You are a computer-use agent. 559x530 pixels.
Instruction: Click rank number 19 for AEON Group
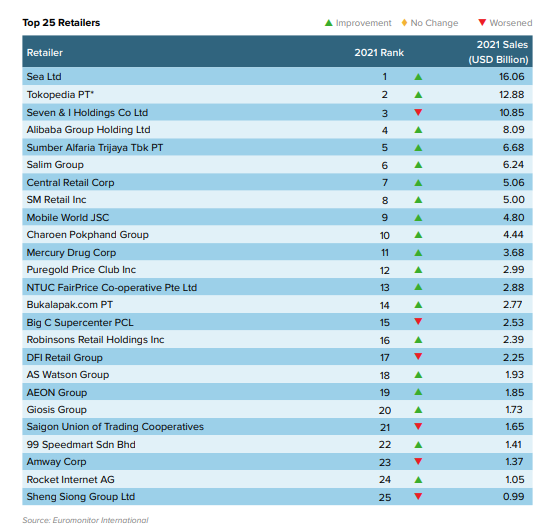[x=385, y=393]
